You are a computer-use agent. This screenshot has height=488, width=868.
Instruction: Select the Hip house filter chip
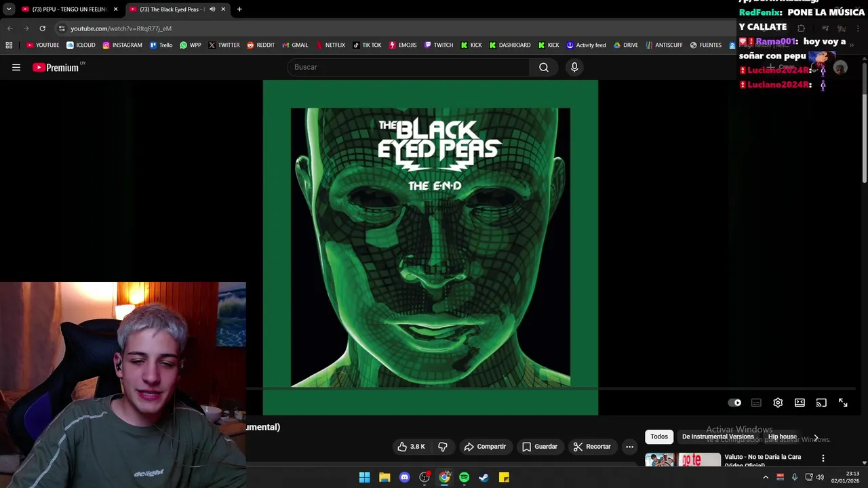[782, 436]
